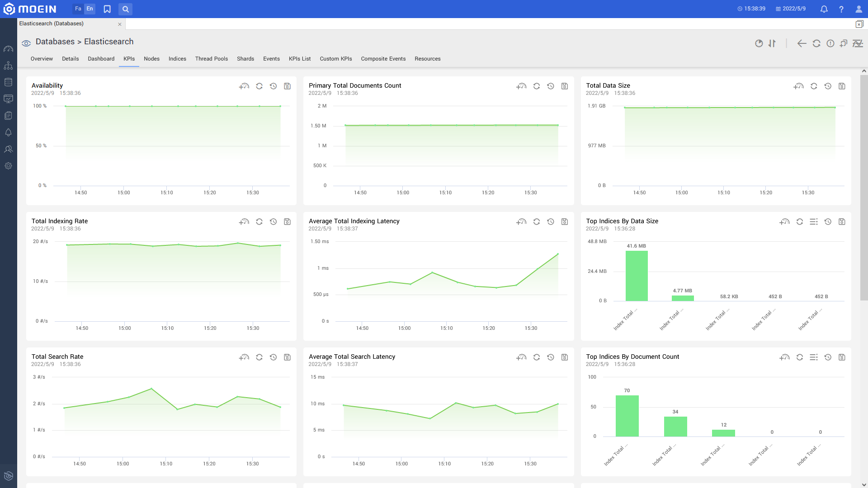Open the Details tab
The height and width of the screenshot is (488, 868).
click(x=70, y=59)
